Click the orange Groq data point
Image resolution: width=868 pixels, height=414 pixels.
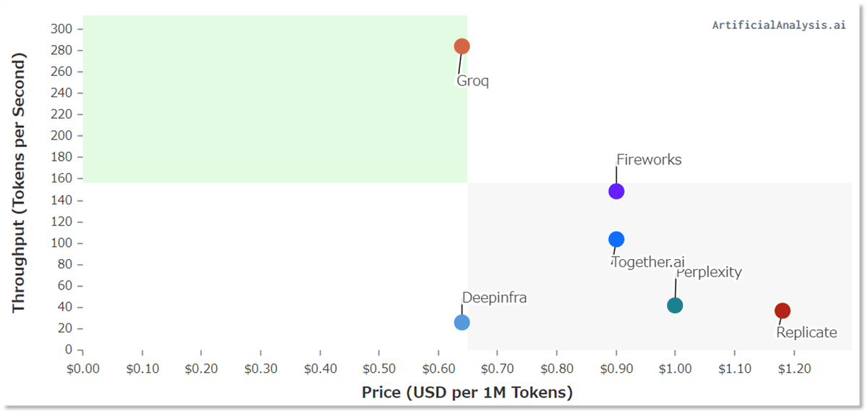[461, 46]
